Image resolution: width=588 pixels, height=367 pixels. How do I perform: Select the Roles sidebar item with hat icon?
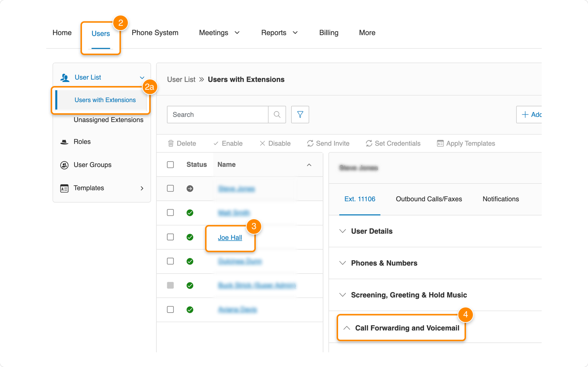pyautogui.click(x=82, y=142)
